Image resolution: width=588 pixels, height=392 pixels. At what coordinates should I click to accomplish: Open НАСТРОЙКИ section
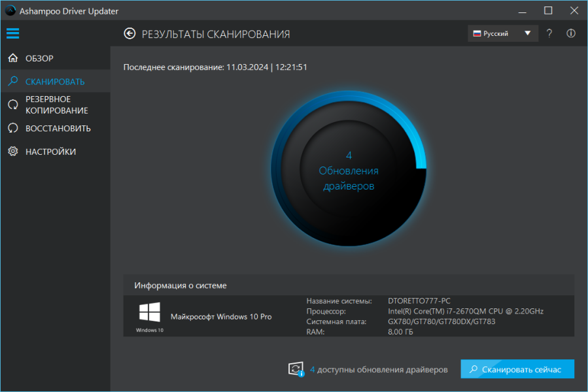coord(56,152)
